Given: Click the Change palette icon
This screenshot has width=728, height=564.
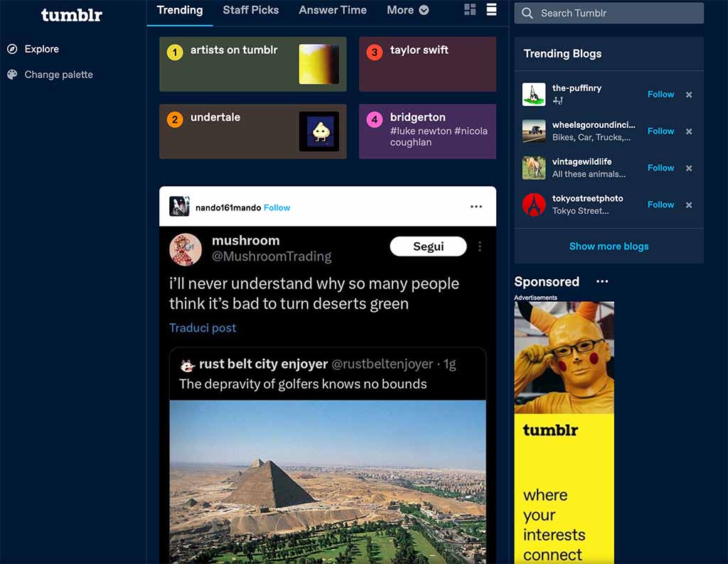Looking at the screenshot, I should click(12, 74).
